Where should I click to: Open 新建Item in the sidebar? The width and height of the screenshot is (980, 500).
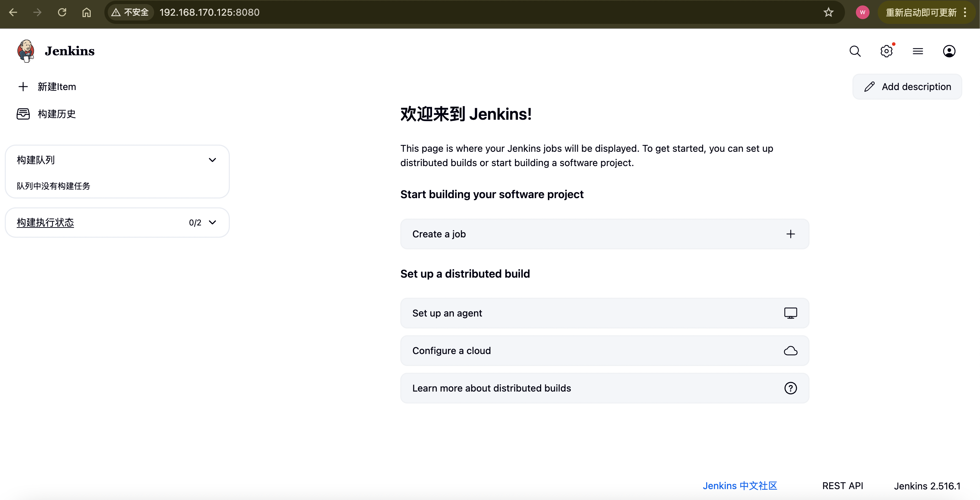tap(47, 87)
